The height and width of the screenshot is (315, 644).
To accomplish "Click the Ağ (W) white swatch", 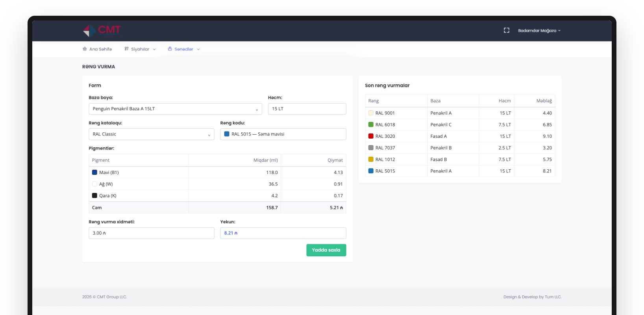I will pos(94,184).
